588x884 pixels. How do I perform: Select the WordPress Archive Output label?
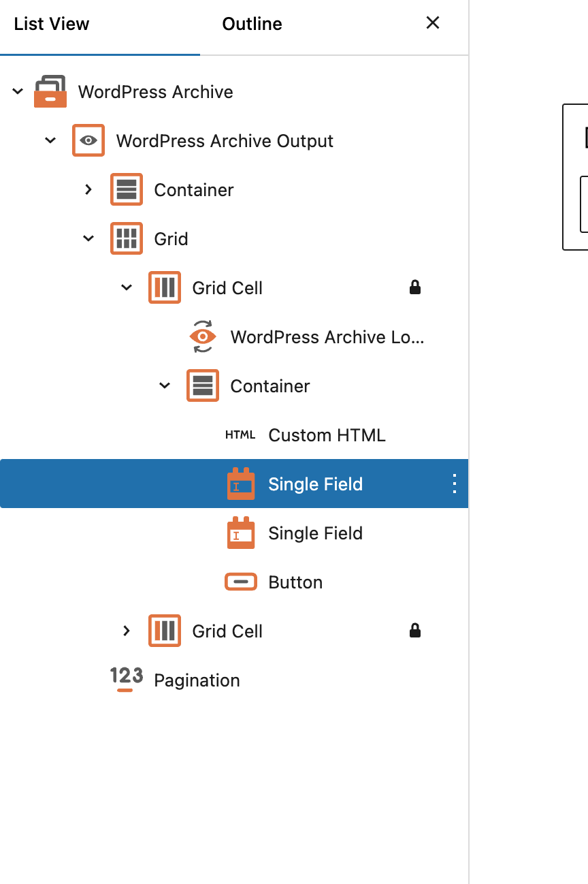click(225, 141)
